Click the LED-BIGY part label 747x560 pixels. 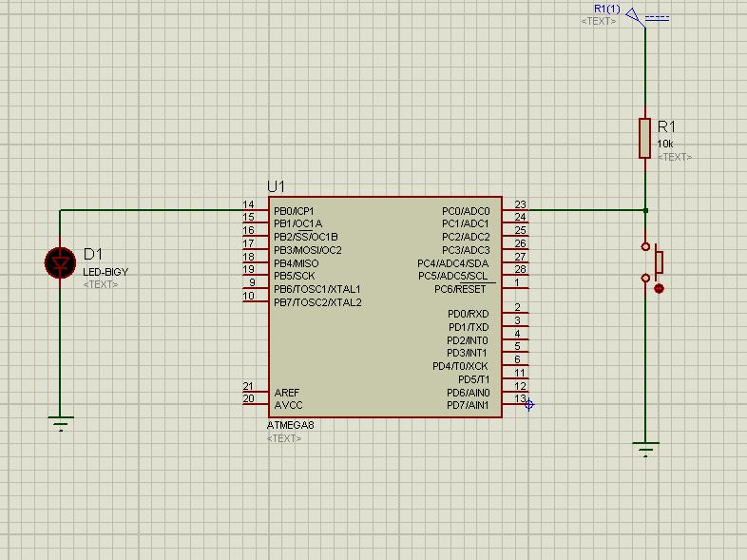105,272
